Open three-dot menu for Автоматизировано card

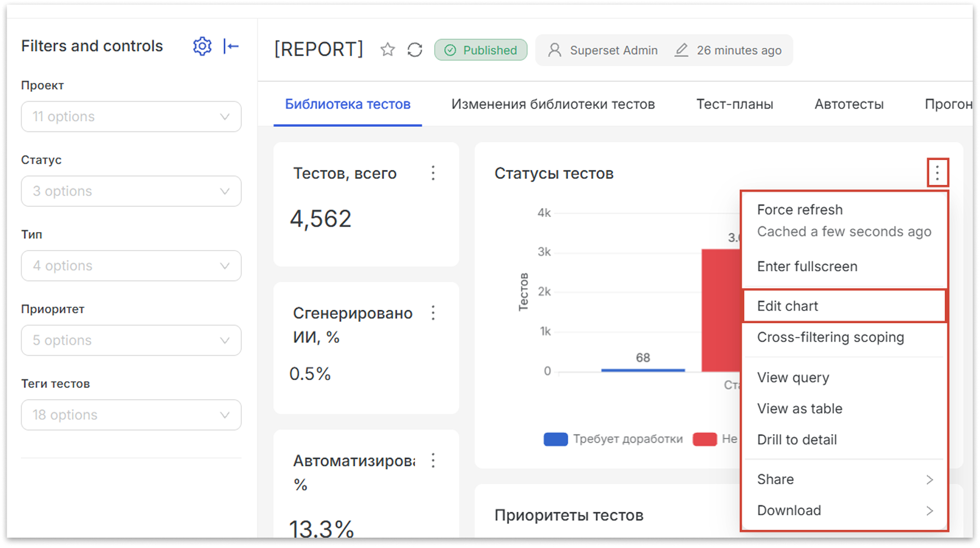pyautogui.click(x=433, y=460)
